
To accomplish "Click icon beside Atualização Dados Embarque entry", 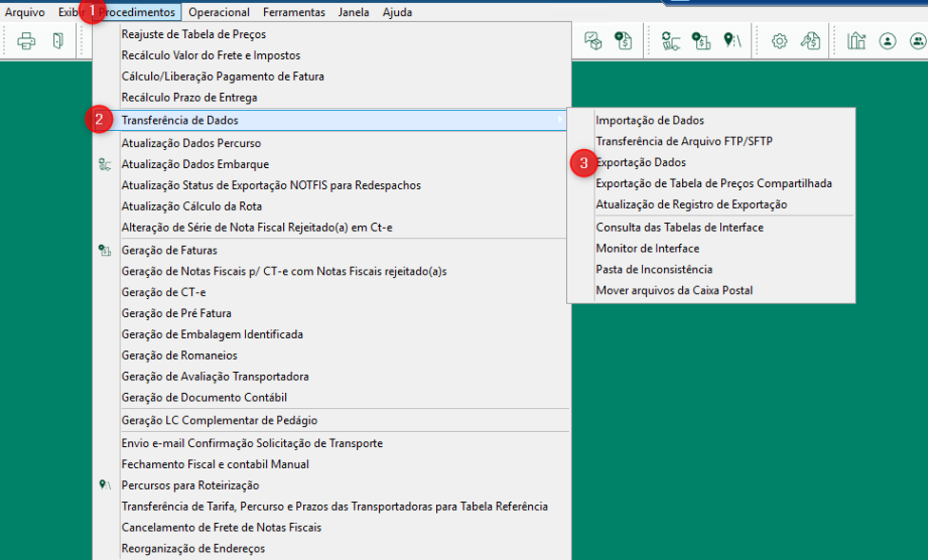I will point(104,164).
